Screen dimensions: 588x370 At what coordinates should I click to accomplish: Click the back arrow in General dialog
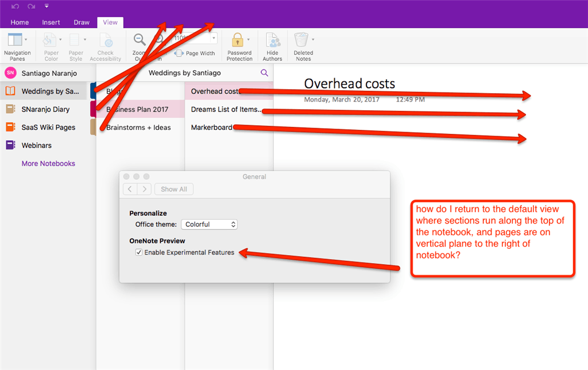pyautogui.click(x=130, y=189)
